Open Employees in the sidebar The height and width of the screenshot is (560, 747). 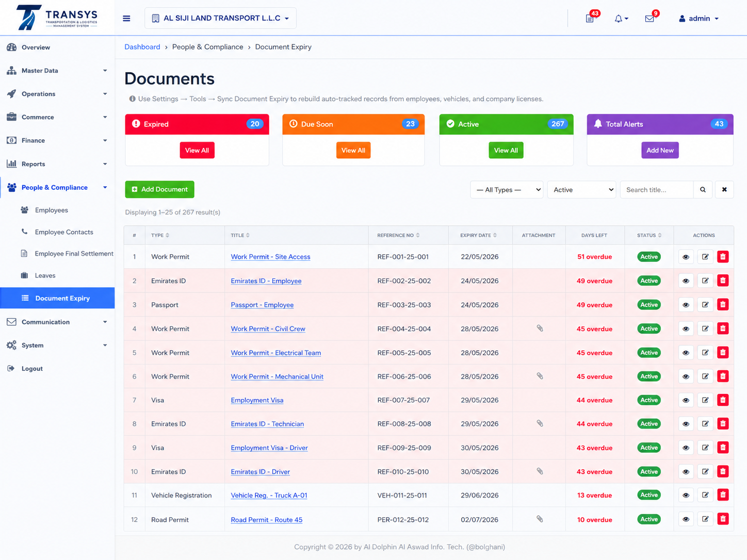(52, 210)
